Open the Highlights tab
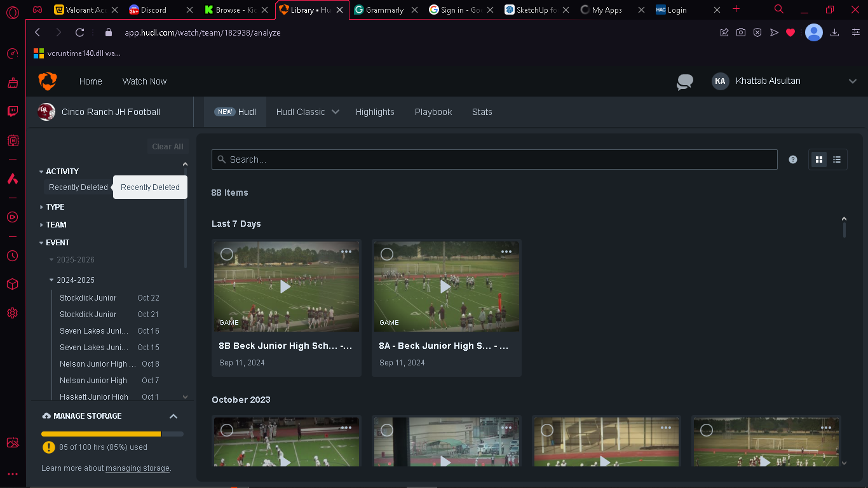Screen dimensions: 868x488 click(x=375, y=112)
